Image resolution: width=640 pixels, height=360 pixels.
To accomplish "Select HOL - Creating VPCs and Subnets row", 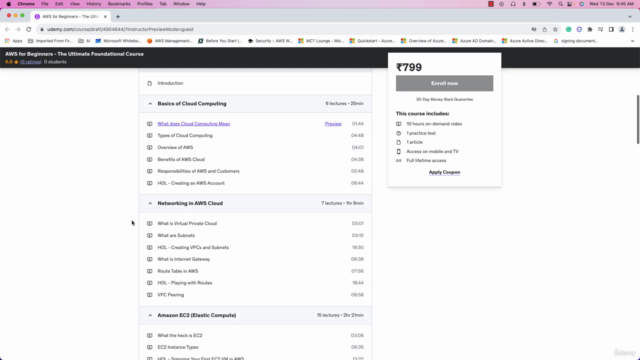I will (x=255, y=247).
